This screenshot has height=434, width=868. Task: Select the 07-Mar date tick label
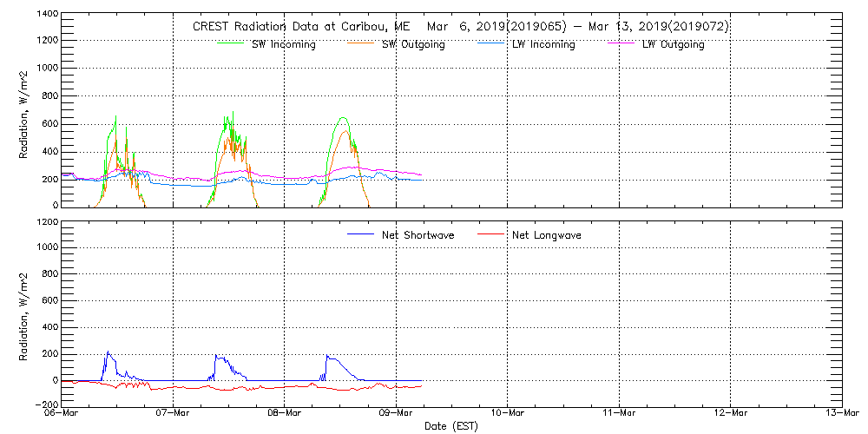174,413
